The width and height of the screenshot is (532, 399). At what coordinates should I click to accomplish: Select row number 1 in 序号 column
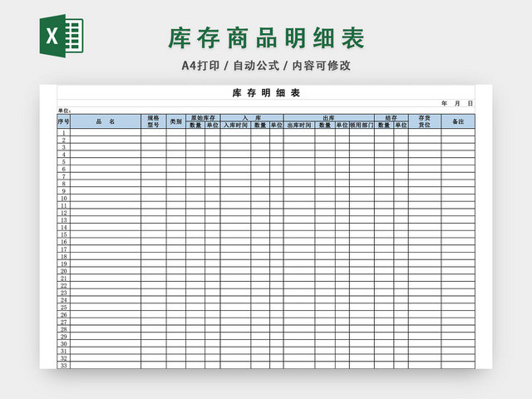tap(63, 132)
